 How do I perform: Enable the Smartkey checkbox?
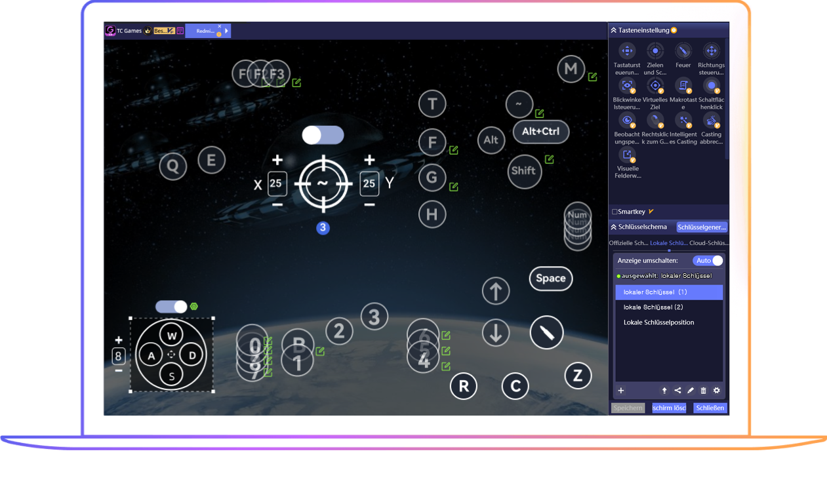click(x=615, y=212)
